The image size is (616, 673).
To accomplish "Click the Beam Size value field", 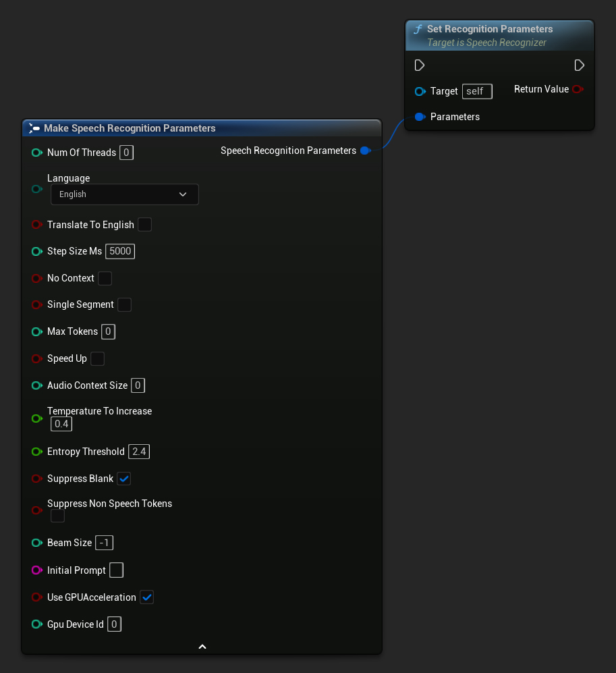I will coord(104,543).
